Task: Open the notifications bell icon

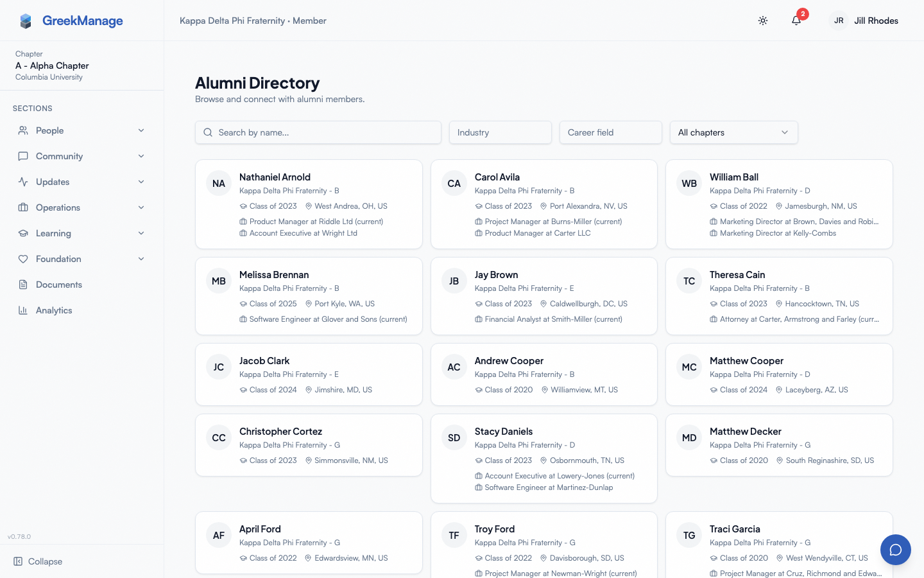Action: tap(796, 21)
